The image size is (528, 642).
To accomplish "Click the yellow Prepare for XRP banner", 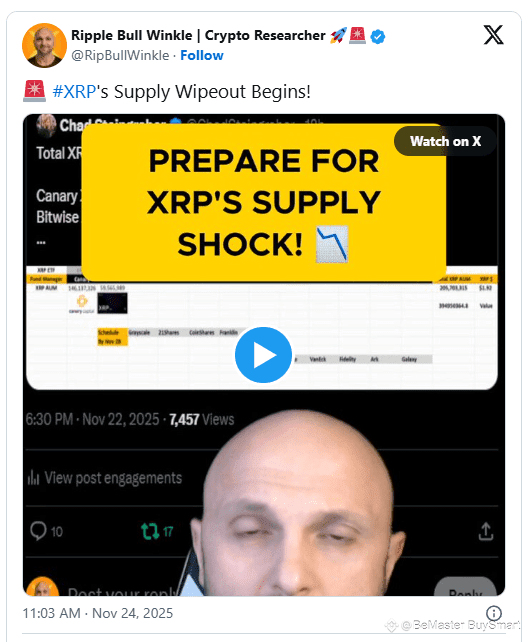I will coord(264,202).
